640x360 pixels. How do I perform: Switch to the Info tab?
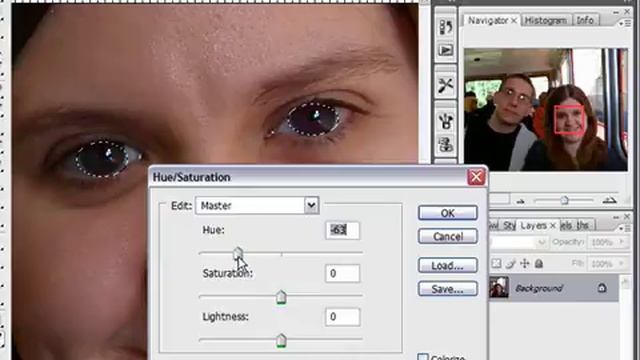pyautogui.click(x=584, y=20)
